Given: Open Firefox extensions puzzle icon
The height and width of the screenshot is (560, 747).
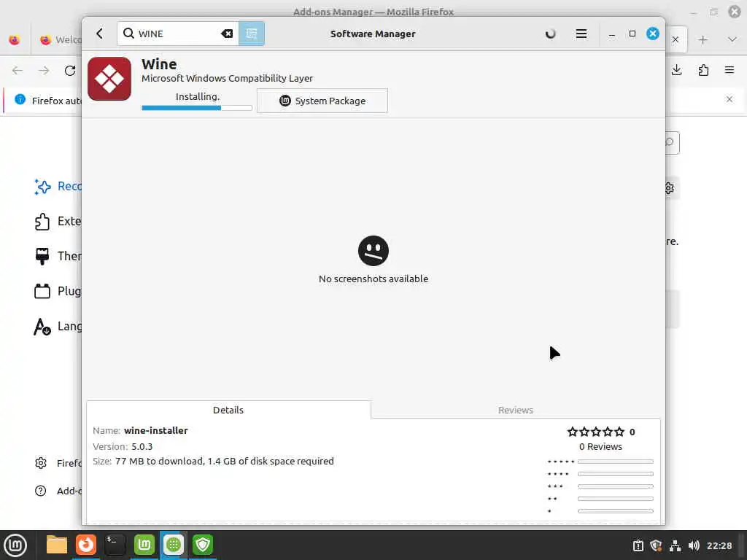Looking at the screenshot, I should coord(703,71).
